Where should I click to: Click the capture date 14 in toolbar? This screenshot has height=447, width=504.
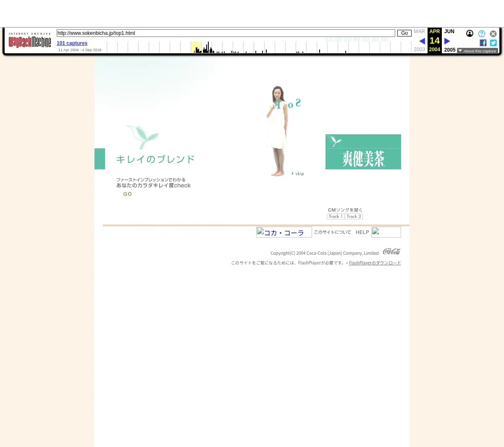click(435, 41)
